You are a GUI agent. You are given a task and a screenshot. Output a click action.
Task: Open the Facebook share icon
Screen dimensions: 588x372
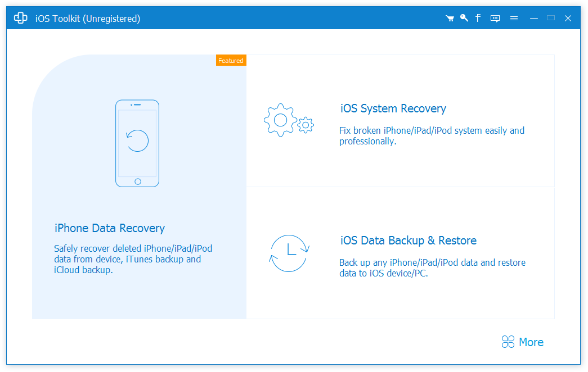pos(478,17)
